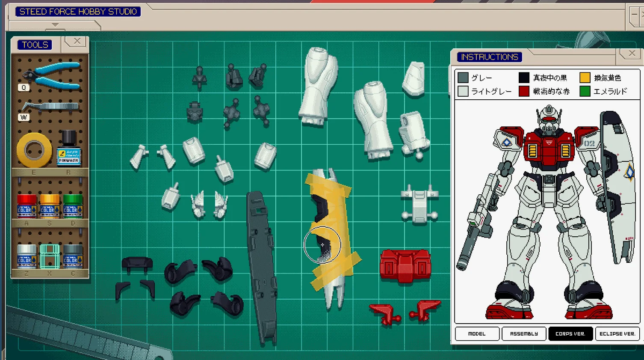Open the ASSEMBLY tab

(524, 333)
